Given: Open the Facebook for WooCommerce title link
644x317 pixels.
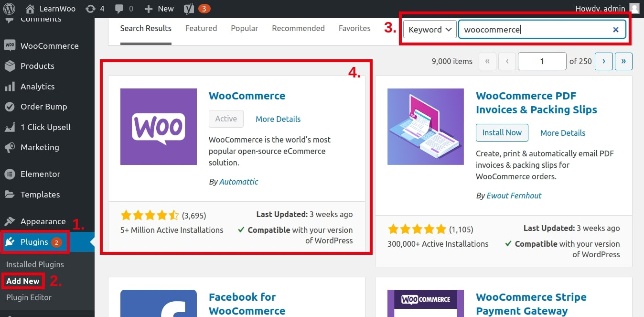Looking at the screenshot, I should [x=247, y=304].
